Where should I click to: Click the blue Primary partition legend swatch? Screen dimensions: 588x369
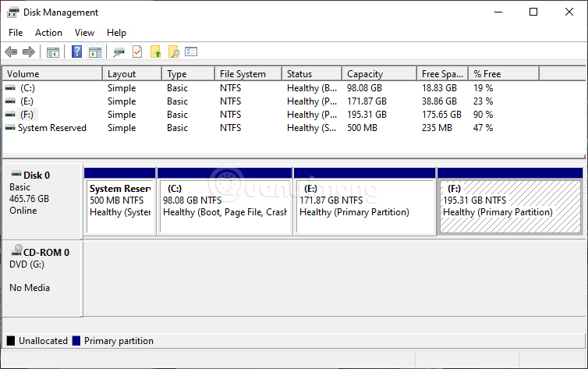76,341
